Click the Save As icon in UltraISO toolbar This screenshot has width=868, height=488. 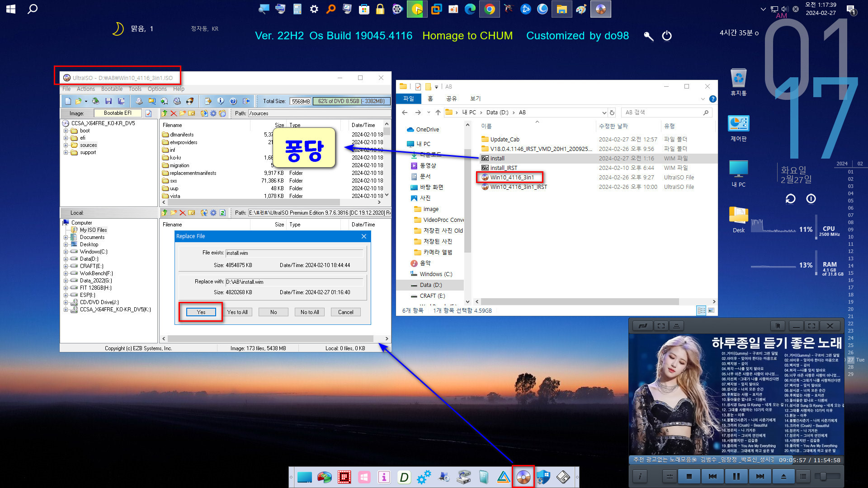[121, 101]
